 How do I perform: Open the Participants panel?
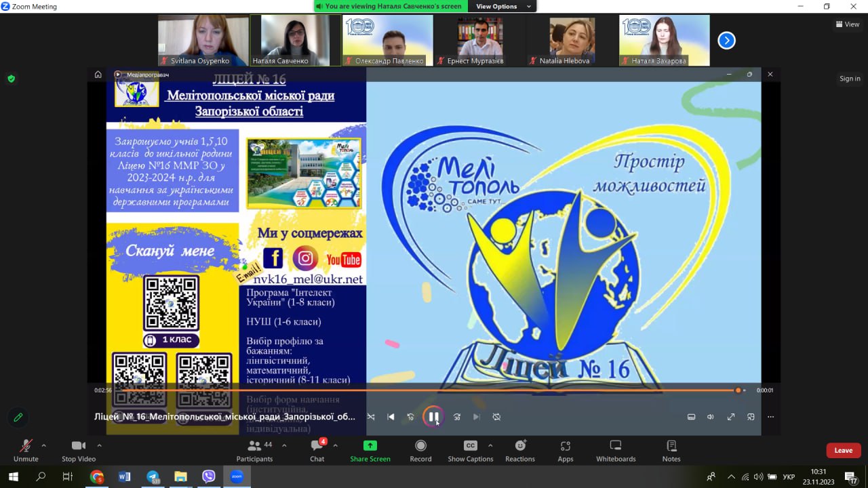pos(255,451)
